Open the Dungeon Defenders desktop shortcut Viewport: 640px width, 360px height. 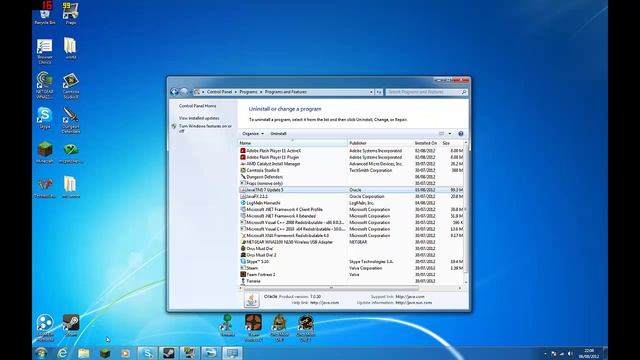pos(71,120)
